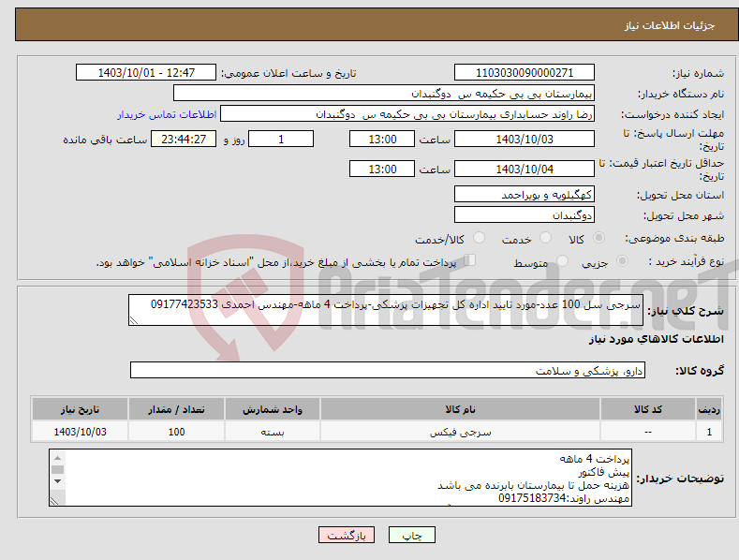Click the تاریخ نیاز column header
The image size is (739, 560).
tap(81, 409)
